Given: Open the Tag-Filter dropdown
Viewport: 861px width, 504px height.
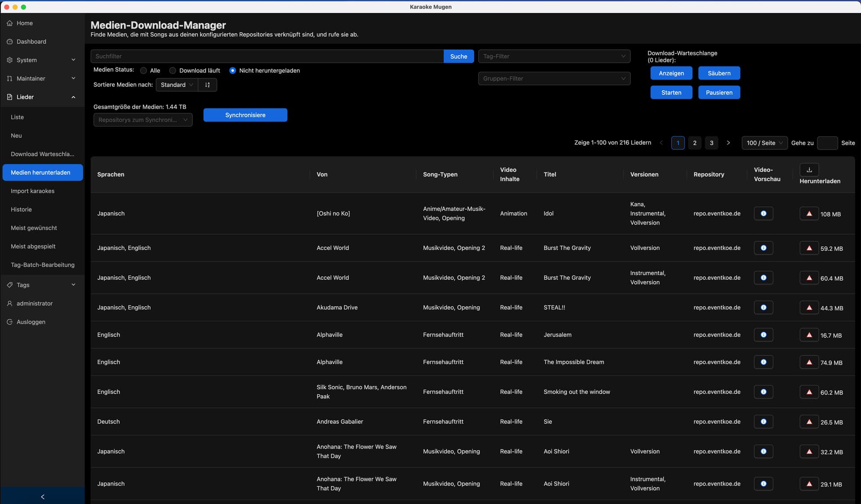Looking at the screenshot, I should 554,56.
